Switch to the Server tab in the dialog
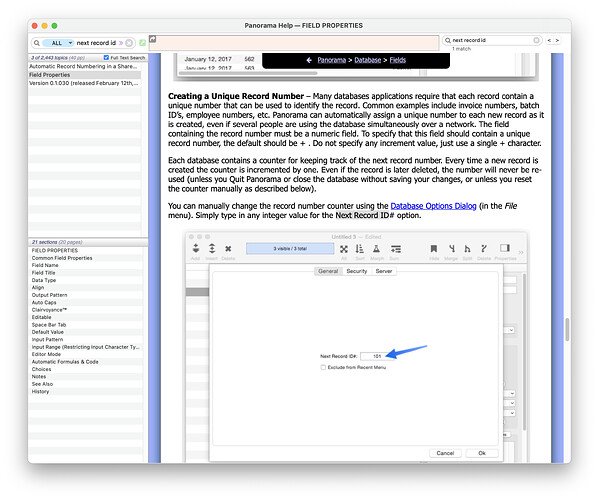 (384, 271)
